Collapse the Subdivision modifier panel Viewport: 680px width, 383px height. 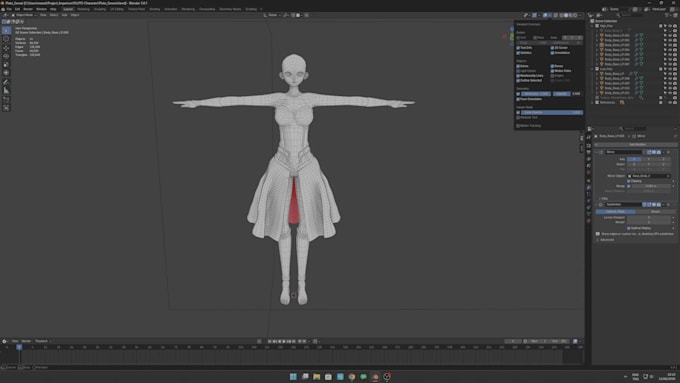(x=597, y=204)
